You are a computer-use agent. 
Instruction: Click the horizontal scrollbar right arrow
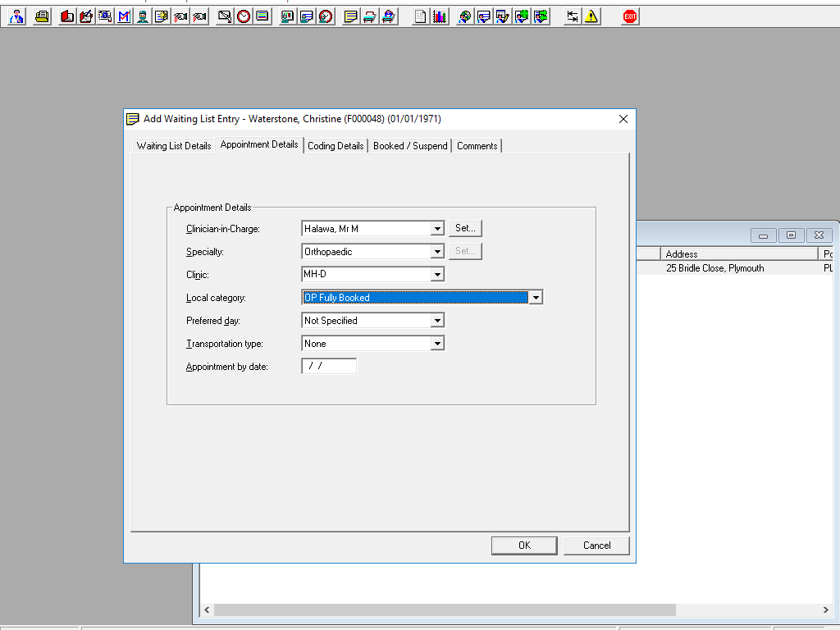pyautogui.click(x=825, y=609)
